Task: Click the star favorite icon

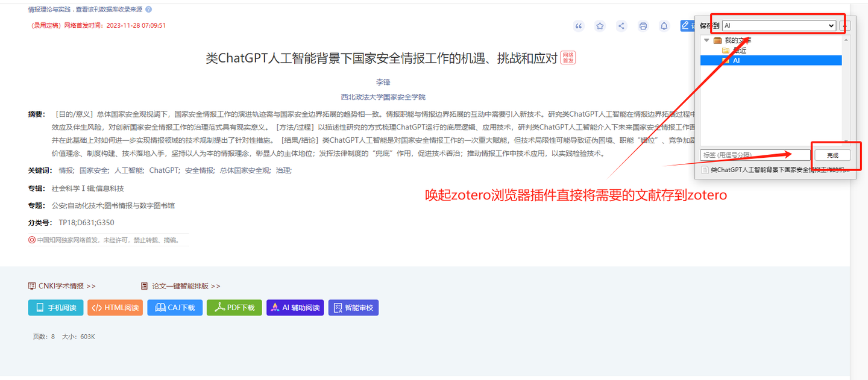Action: point(600,26)
